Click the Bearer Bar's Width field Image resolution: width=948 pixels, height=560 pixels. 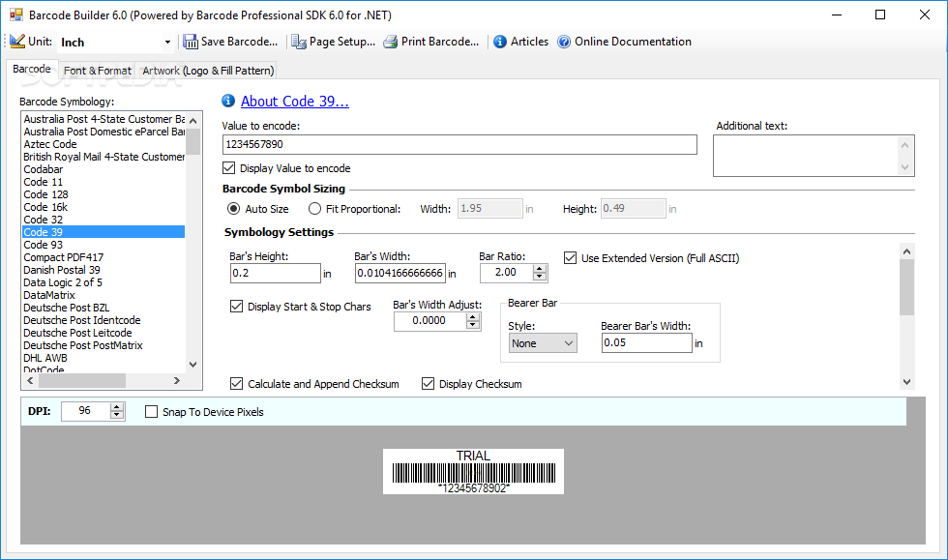pos(647,343)
